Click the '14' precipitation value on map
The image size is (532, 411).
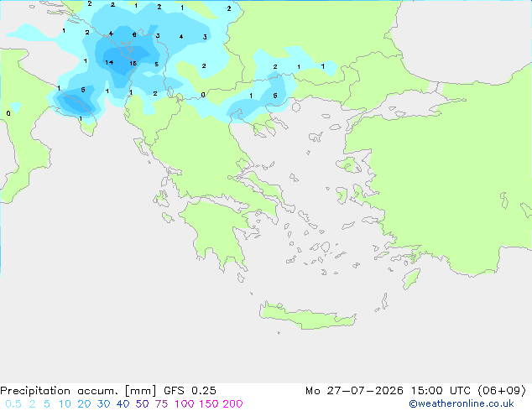point(109,62)
